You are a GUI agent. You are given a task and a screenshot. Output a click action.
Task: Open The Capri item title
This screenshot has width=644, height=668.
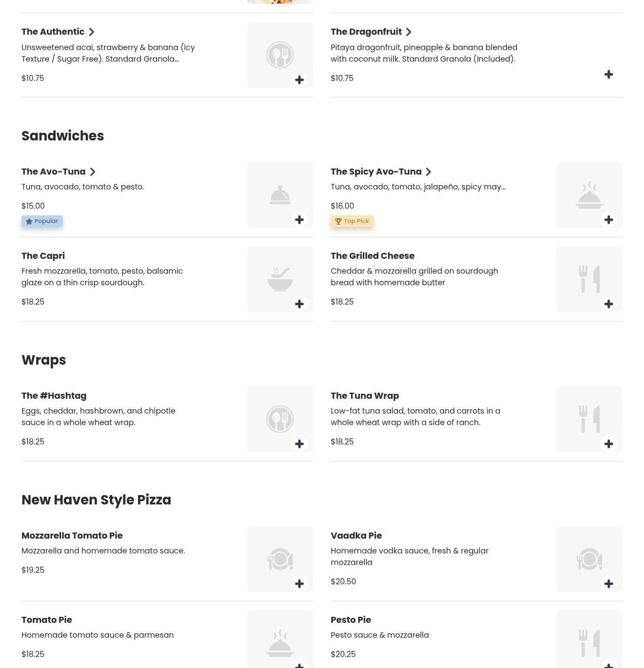(43, 256)
